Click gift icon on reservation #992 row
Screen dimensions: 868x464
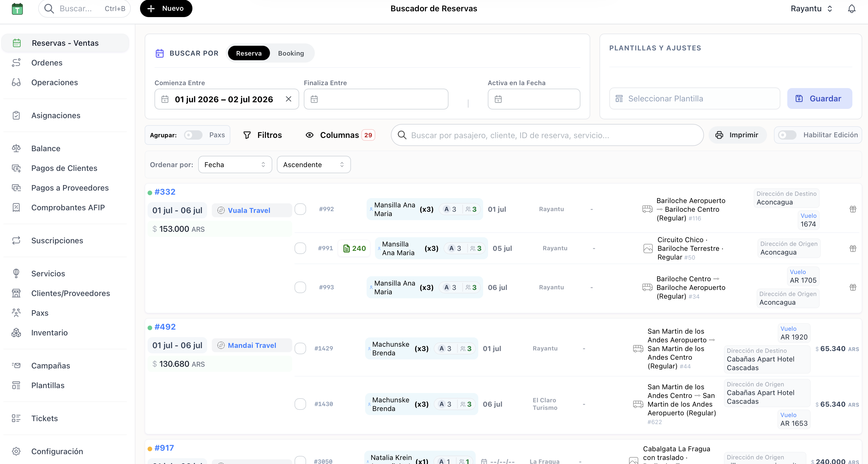tap(853, 209)
